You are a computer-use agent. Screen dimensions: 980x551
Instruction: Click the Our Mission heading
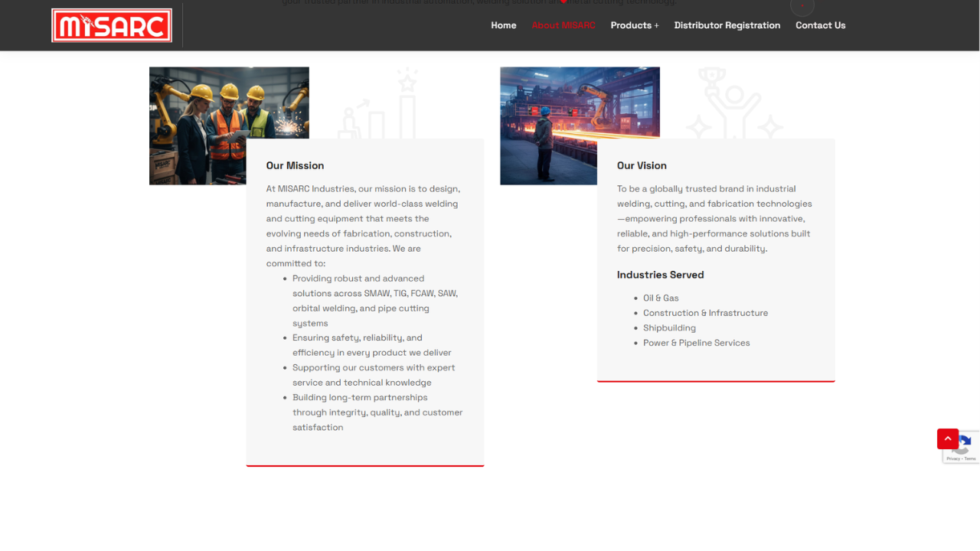[295, 165]
